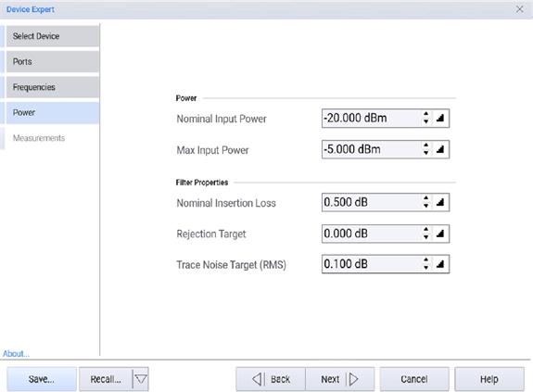This screenshot has height=392, width=533.
Task: Switch to the Select Device tab
Action: tap(53, 36)
